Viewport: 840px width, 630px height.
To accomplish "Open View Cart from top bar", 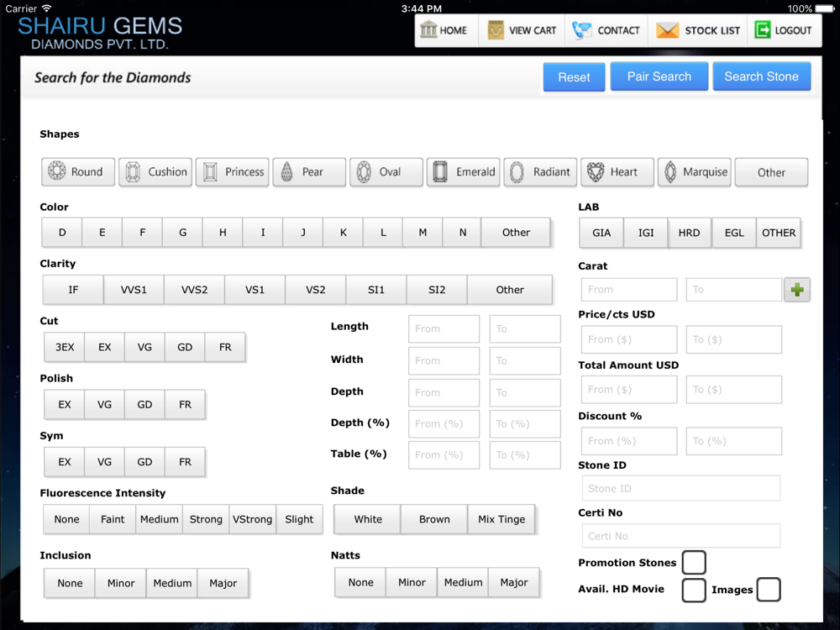I will pos(522,30).
